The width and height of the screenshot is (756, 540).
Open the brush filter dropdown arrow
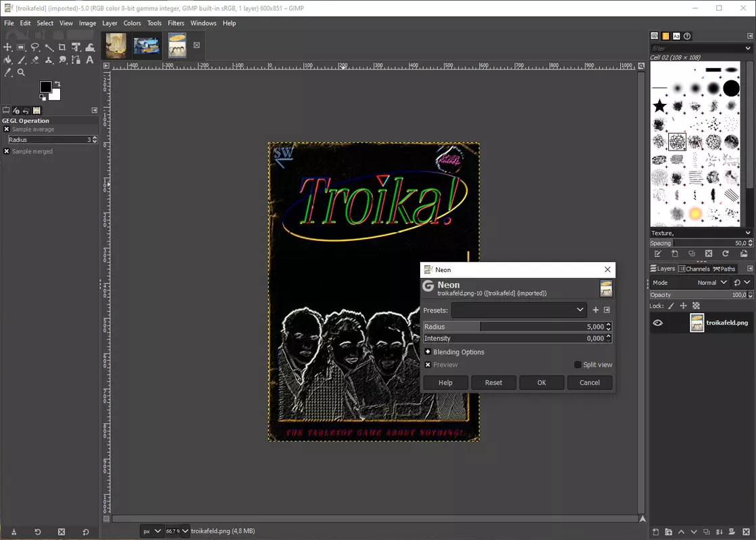coord(748,48)
